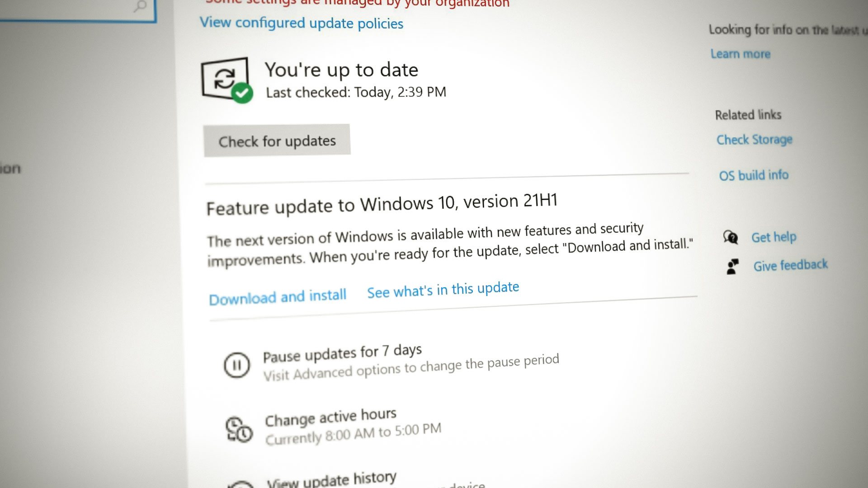The height and width of the screenshot is (488, 868).
Task: Open the OS build info link
Action: (x=754, y=175)
